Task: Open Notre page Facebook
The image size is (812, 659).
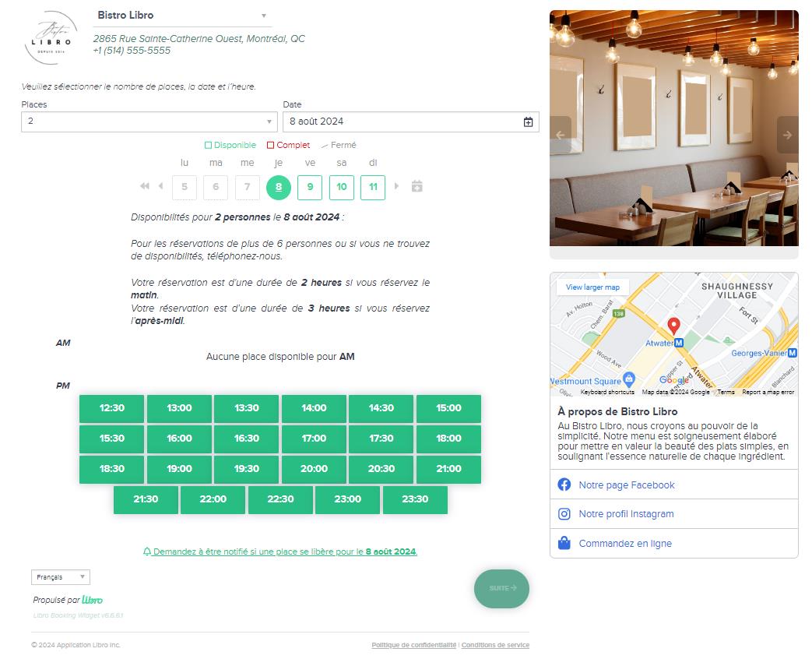Action: pyautogui.click(x=626, y=485)
